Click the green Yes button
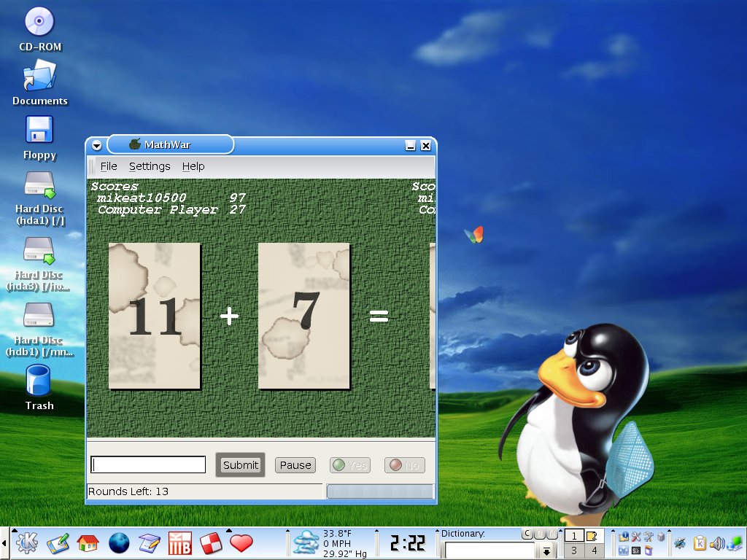This screenshot has height=560, width=747. [350, 465]
